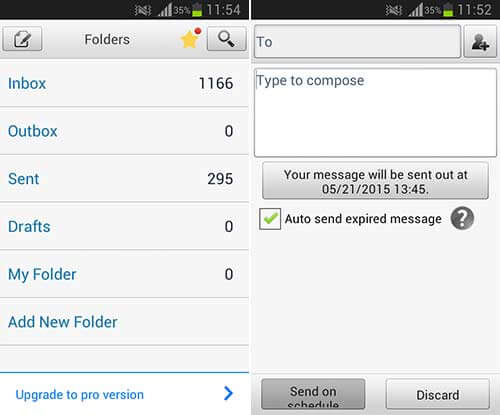The image size is (500, 415).
Task: Focus the To recipient field
Action: [x=357, y=42]
